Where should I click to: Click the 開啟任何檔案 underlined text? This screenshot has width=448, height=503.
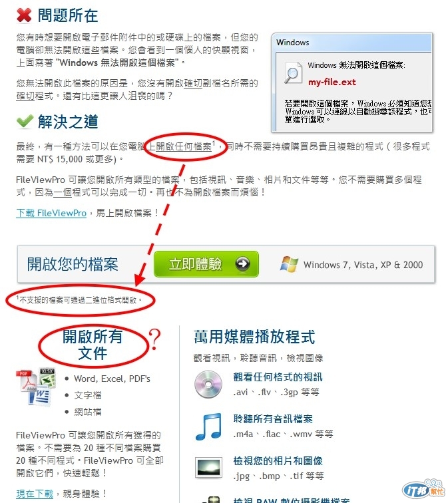184,146
